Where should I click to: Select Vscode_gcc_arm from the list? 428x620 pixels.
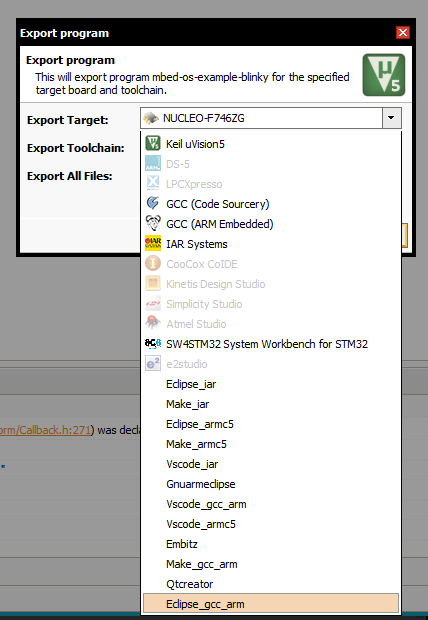271,504
